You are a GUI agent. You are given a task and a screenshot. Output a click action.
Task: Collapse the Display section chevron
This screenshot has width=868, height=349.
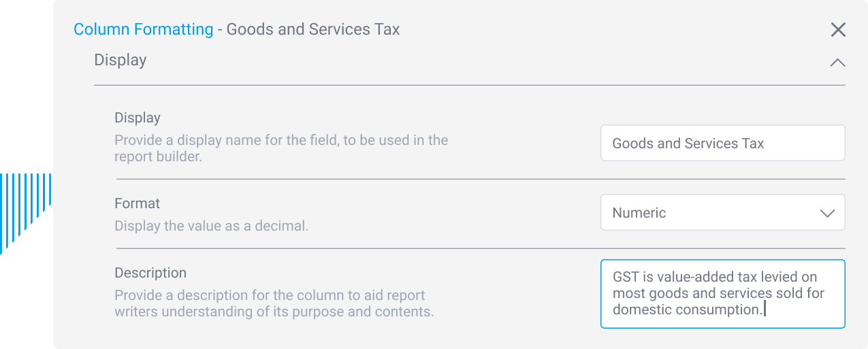click(837, 63)
